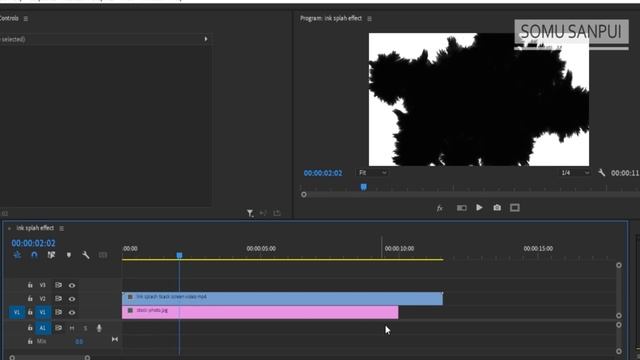Toggle sync lock for track V3
640x360 pixels.
58,285
